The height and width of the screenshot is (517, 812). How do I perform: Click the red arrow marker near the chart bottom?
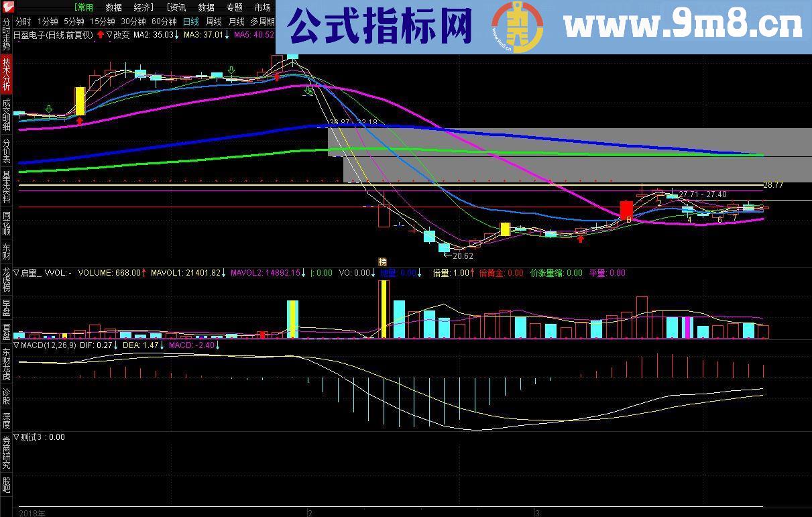pos(581,239)
